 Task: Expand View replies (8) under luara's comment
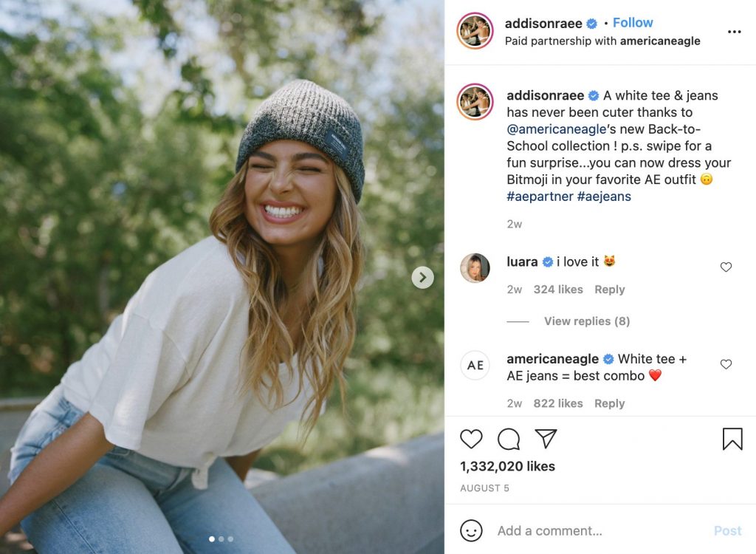click(586, 321)
